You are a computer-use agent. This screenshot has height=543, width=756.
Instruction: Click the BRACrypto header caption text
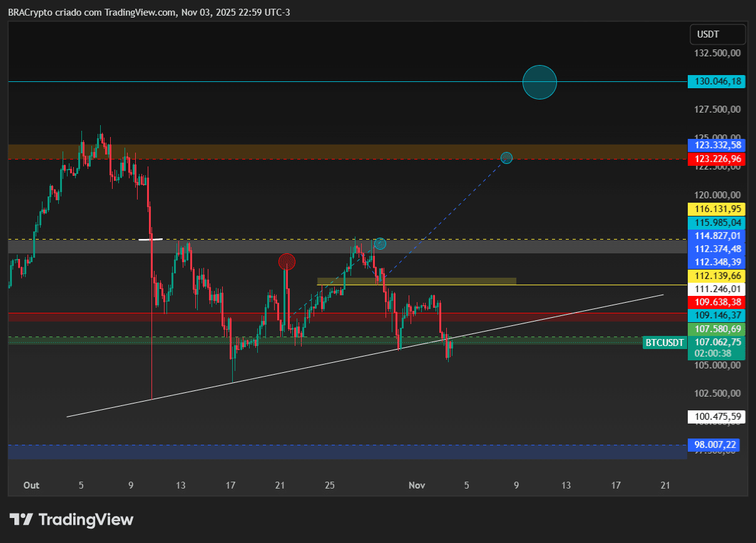click(149, 13)
